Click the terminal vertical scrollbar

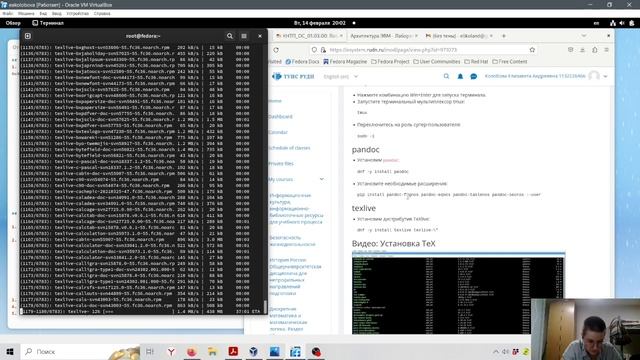pyautogui.click(x=265, y=307)
